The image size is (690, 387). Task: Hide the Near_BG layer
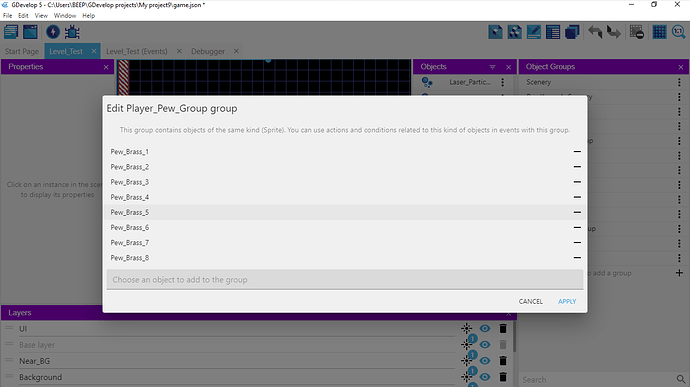tap(484, 361)
